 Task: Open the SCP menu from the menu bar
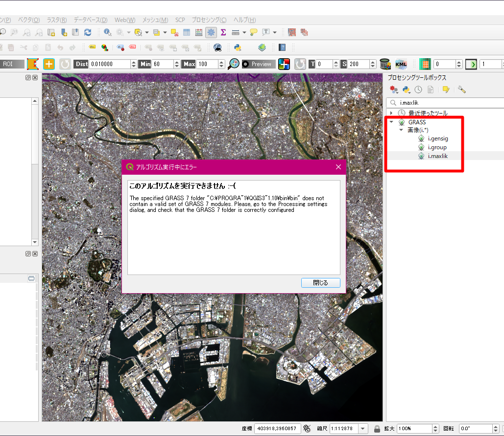[180, 20]
